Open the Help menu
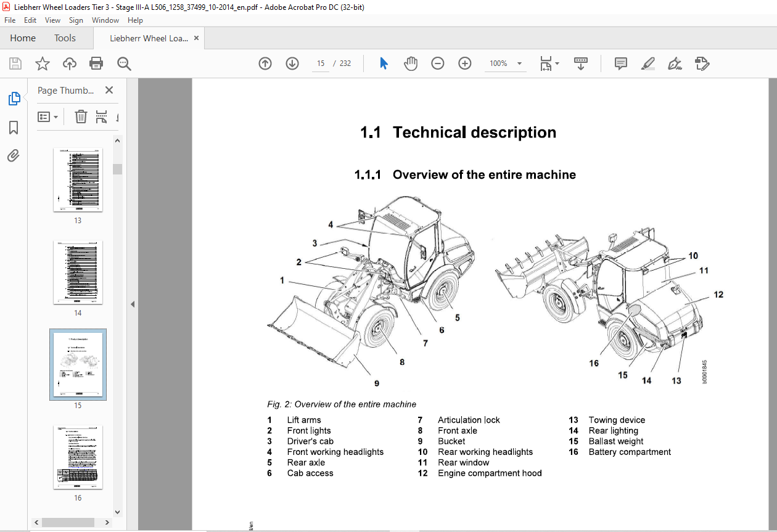777x532 pixels. point(135,20)
